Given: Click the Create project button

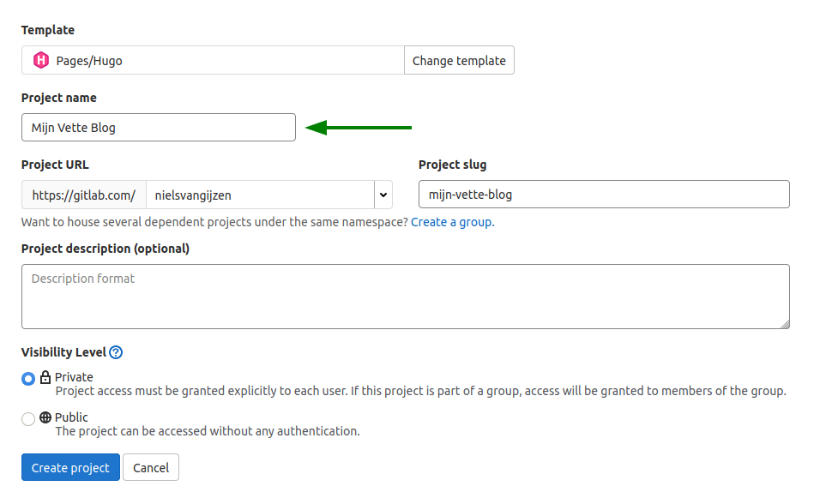Looking at the screenshot, I should point(70,468).
